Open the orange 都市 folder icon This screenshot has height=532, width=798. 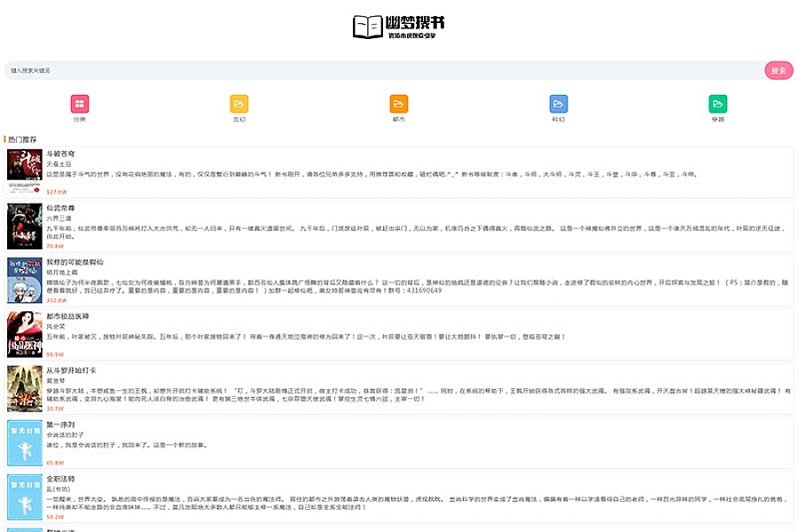399,104
